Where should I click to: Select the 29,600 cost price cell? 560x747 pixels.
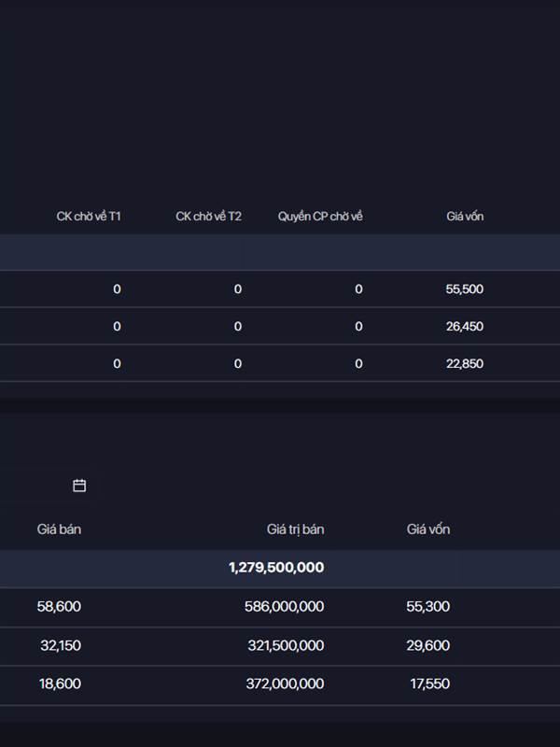(x=427, y=645)
